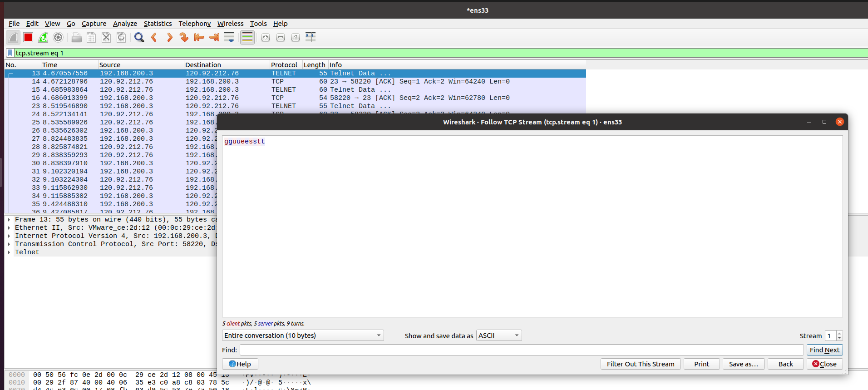Expand the Ethernet II details row
The width and height of the screenshot is (868, 390).
click(9, 228)
